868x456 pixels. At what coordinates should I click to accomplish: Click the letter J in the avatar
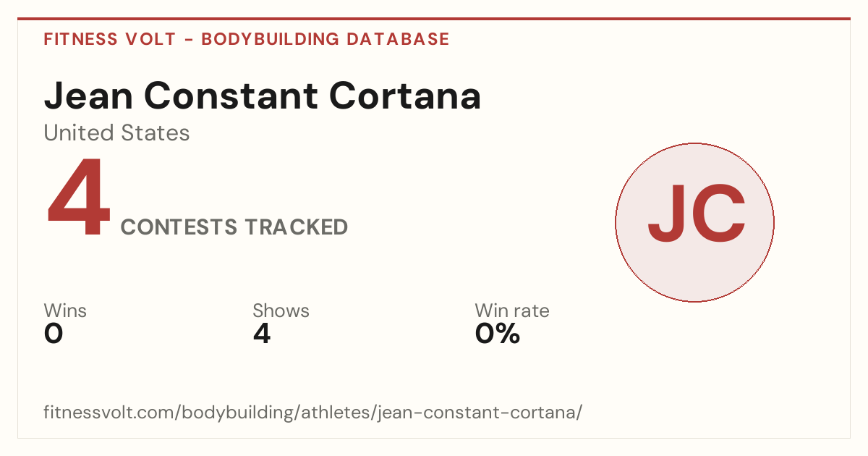pos(667,214)
